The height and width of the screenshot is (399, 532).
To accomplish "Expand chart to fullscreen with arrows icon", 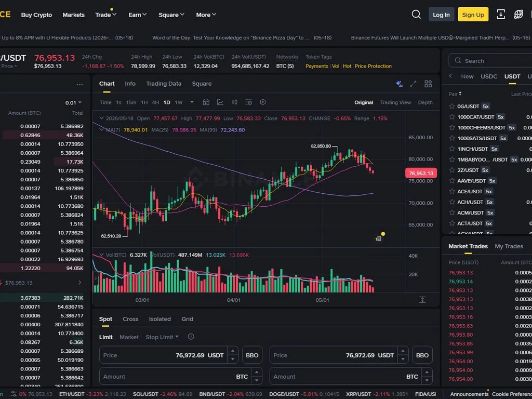I will [413, 84].
